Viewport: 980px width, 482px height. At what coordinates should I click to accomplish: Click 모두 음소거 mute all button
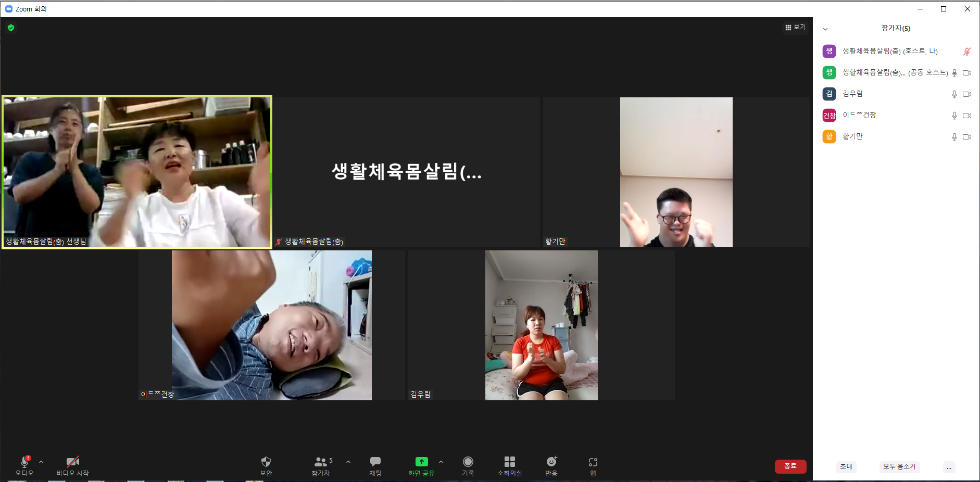(899, 466)
